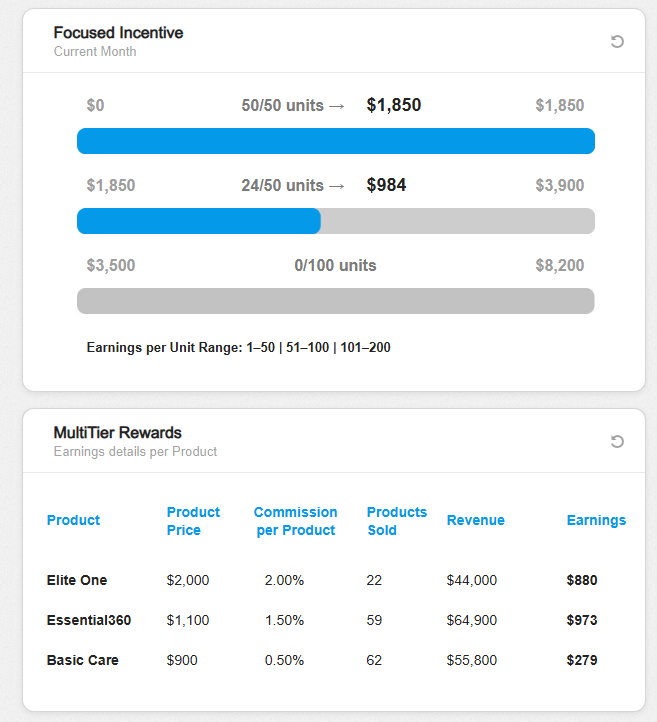The image size is (657, 722).
Task: Sort by the Products Sold column header
Action: pyautogui.click(x=396, y=521)
